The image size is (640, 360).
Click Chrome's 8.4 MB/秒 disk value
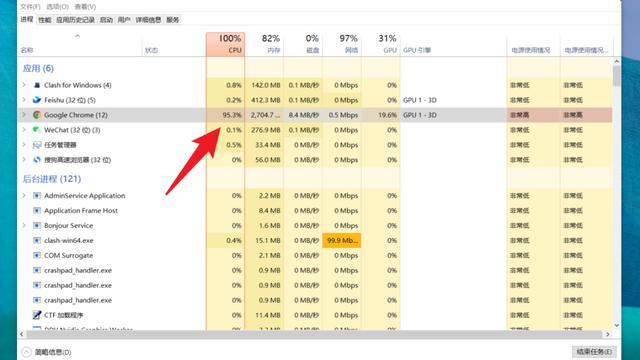pyautogui.click(x=304, y=115)
